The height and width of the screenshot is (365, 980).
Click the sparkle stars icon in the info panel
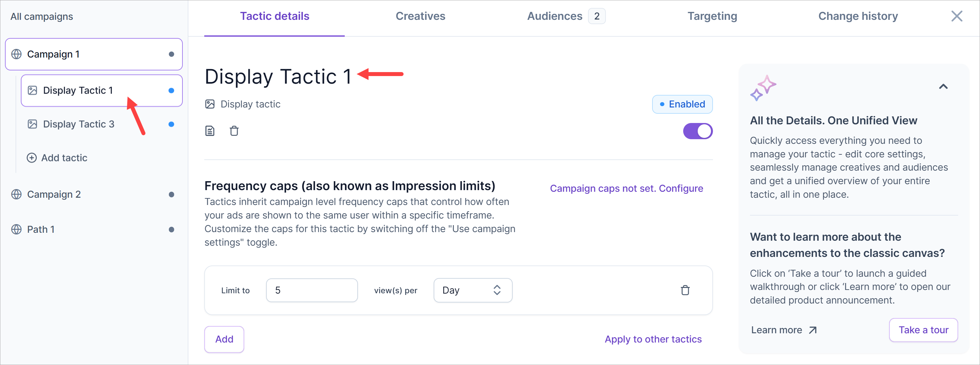coord(763,88)
